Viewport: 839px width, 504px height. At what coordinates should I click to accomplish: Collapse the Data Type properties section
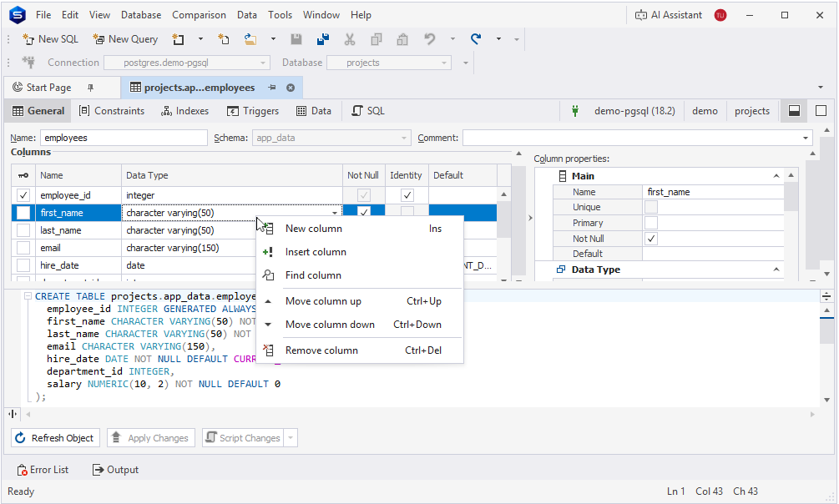point(776,270)
